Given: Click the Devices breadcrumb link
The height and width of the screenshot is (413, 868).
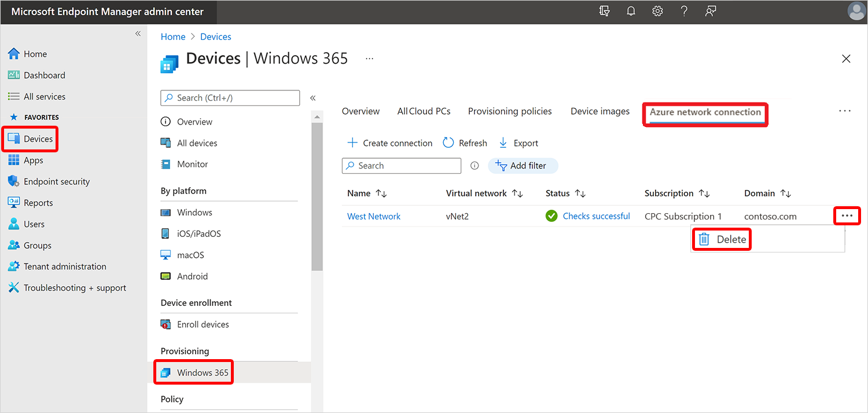Looking at the screenshot, I should pos(216,36).
